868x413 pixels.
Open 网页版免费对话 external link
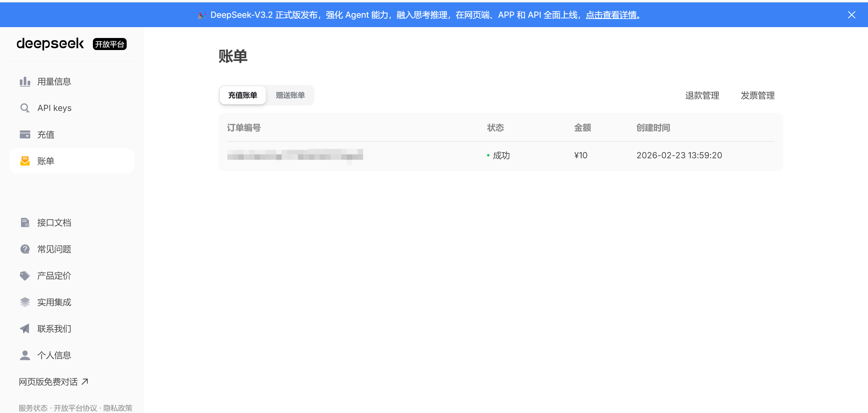(x=53, y=382)
